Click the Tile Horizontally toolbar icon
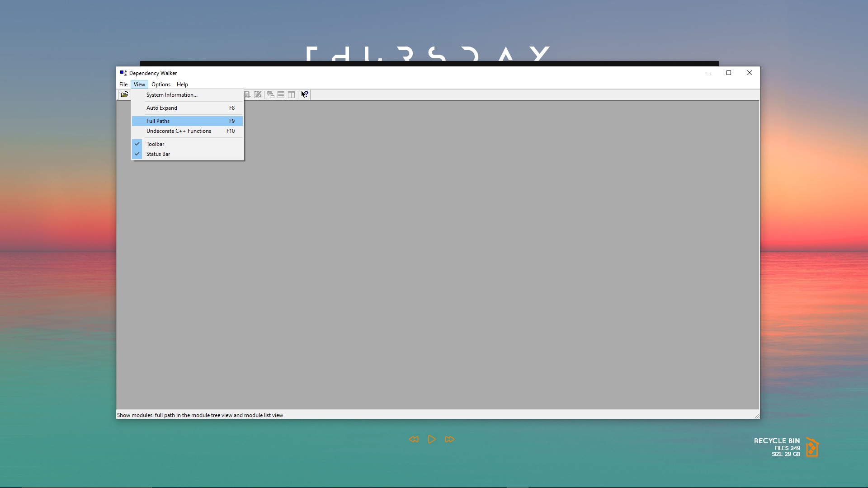Screen dimensions: 868x488 (x=281, y=94)
